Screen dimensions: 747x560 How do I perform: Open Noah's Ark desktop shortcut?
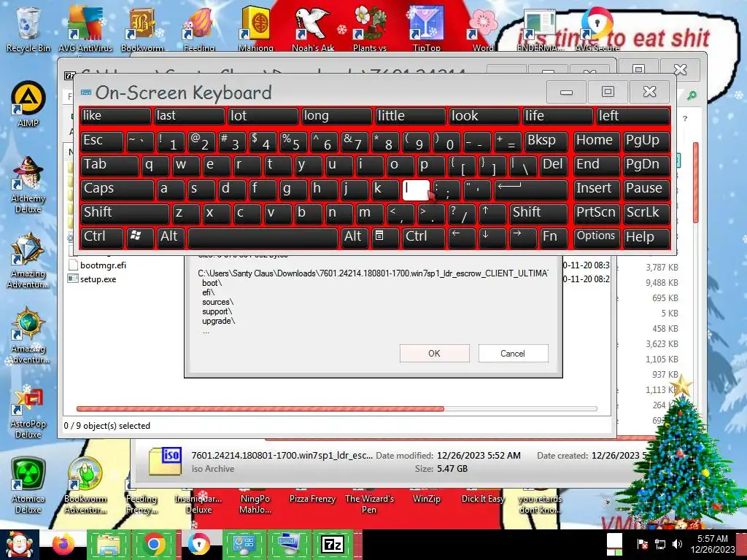coord(313,28)
